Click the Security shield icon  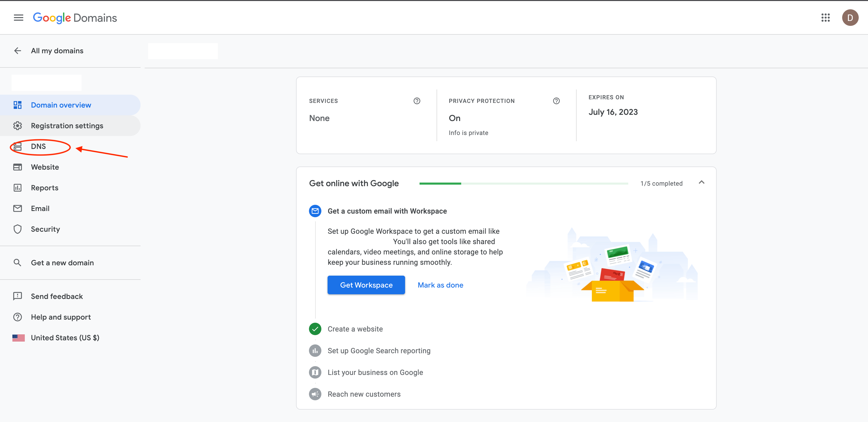pos(18,229)
